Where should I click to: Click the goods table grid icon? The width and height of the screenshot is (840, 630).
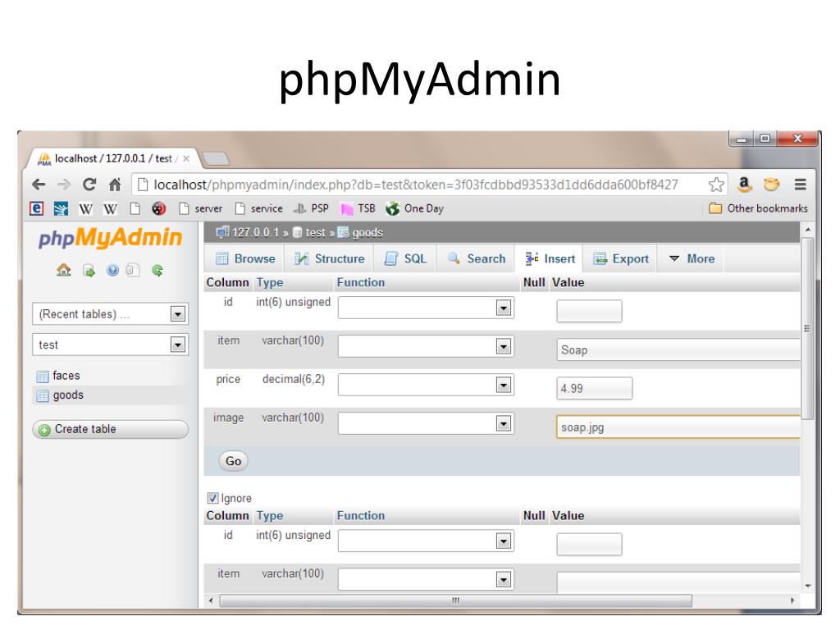[x=43, y=396]
